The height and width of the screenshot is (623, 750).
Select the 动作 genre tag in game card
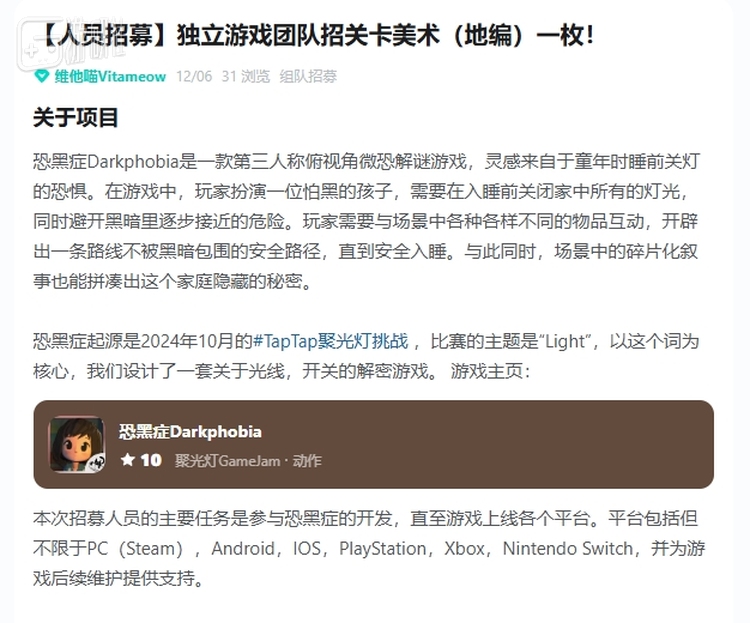coord(307,461)
